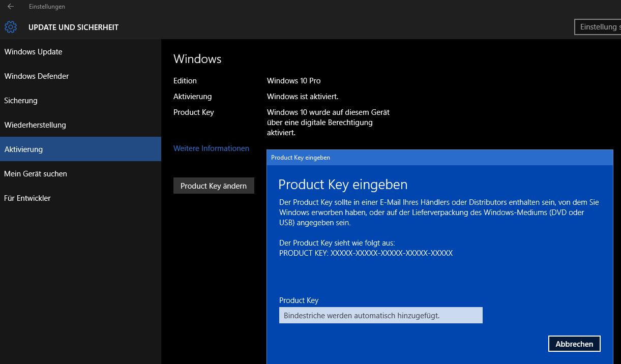
Task: Select the Aktivierung sidebar item
Action: 80,149
